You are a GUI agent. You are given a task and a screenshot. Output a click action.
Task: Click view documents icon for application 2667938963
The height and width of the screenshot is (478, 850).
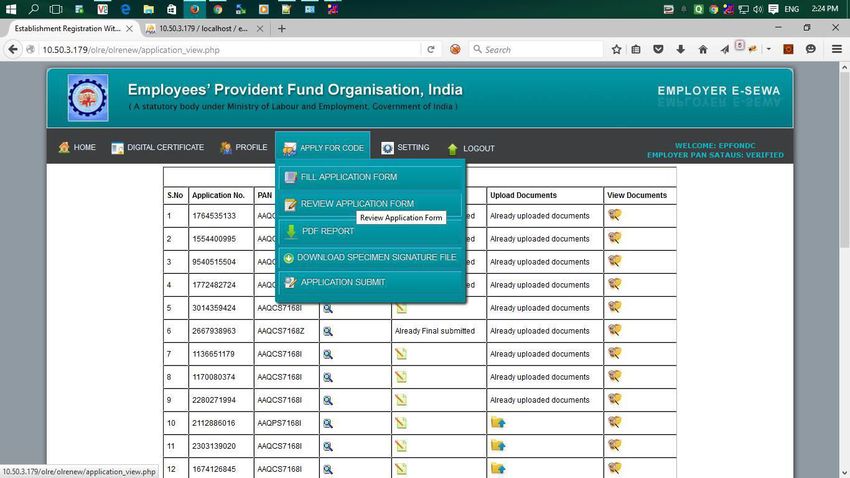coord(614,330)
